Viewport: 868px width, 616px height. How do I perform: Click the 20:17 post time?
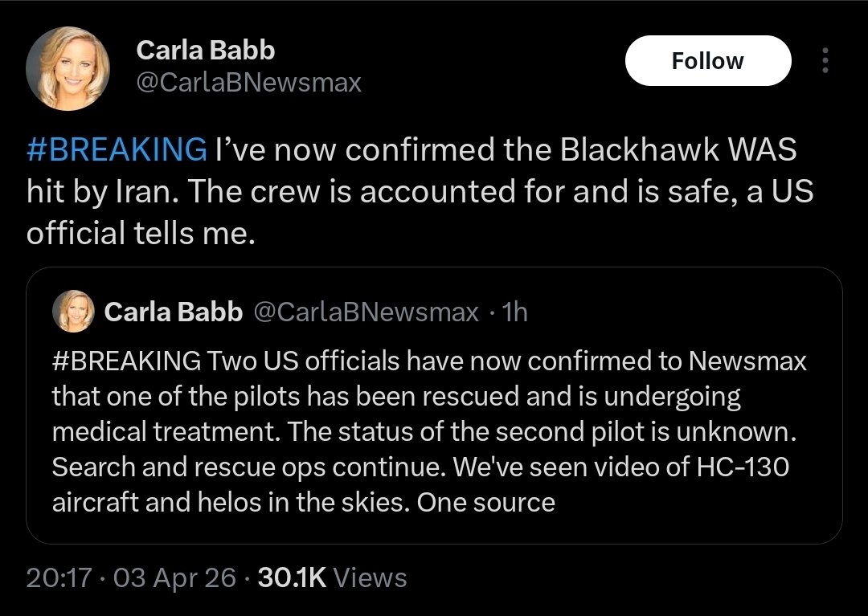pyautogui.click(x=59, y=577)
